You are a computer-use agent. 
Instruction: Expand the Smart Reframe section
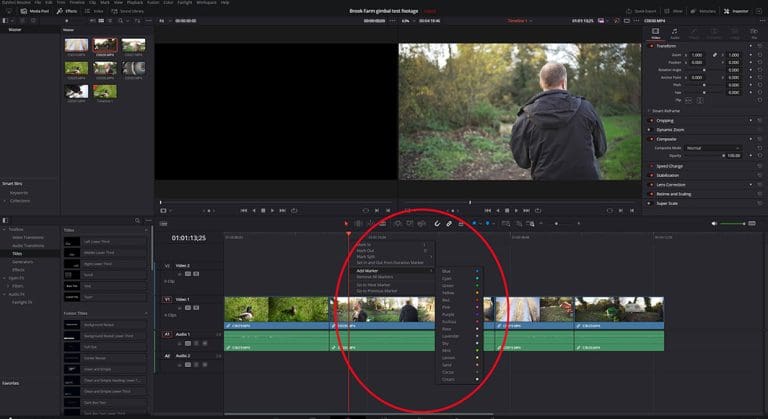click(650, 111)
